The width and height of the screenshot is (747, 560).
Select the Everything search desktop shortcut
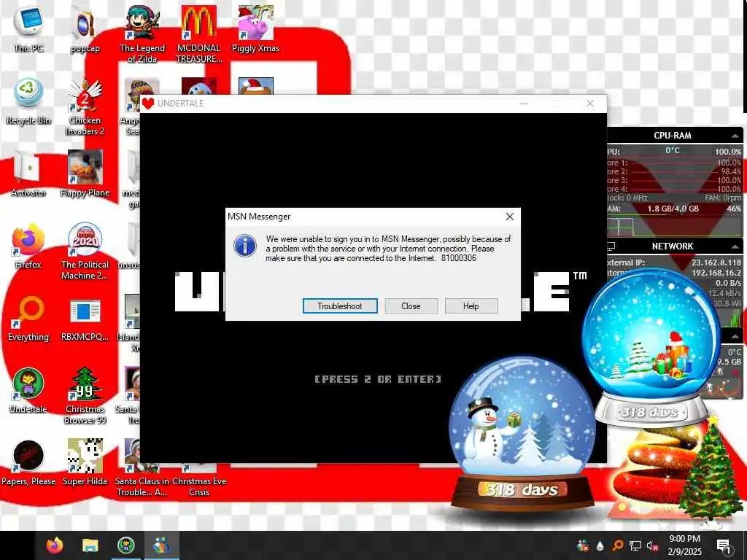pos(28,318)
